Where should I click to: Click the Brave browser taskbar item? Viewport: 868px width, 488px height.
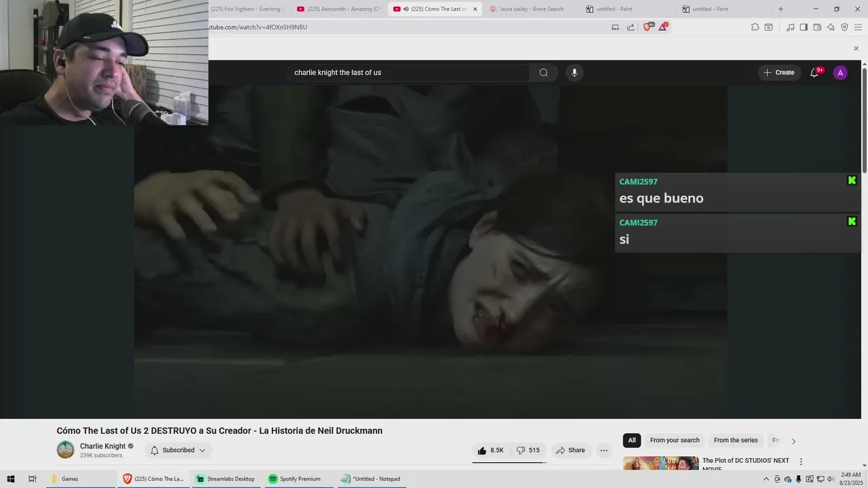click(x=154, y=479)
